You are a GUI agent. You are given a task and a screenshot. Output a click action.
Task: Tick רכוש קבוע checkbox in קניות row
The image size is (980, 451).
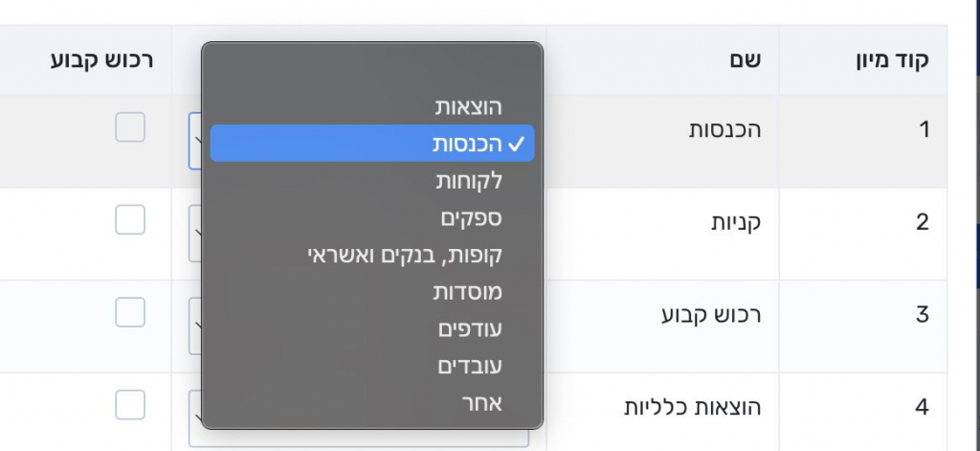point(130,220)
